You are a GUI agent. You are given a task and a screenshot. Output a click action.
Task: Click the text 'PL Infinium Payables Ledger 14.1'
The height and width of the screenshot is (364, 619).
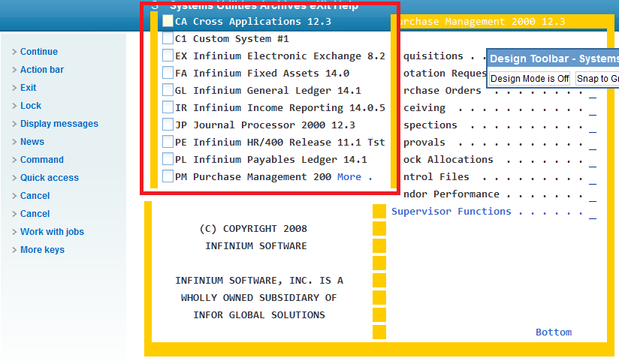tap(270, 160)
